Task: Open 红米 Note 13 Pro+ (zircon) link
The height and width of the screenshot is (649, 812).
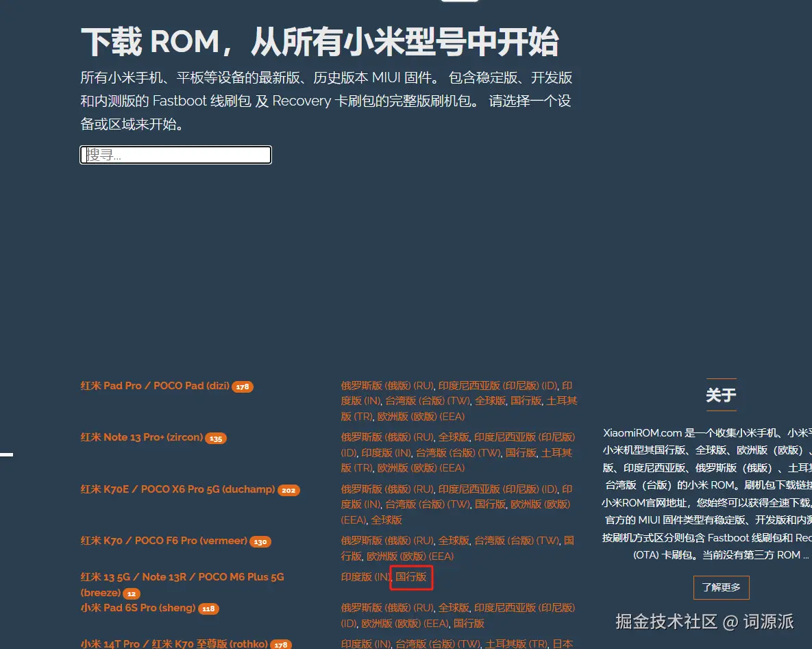Action: 141,437
